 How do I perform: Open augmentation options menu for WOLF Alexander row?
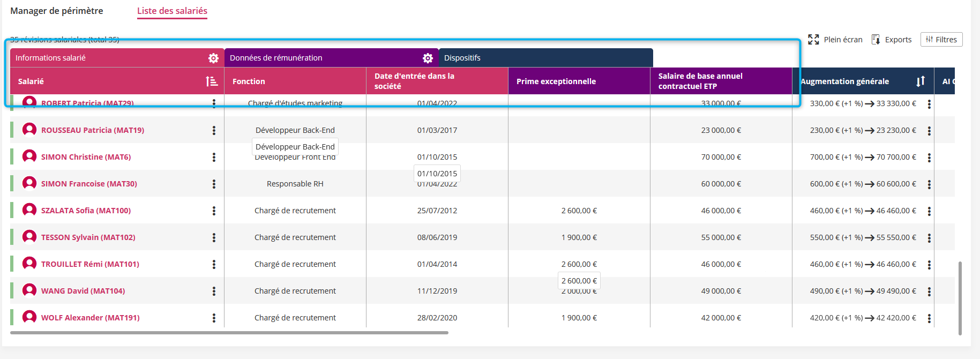tap(929, 318)
